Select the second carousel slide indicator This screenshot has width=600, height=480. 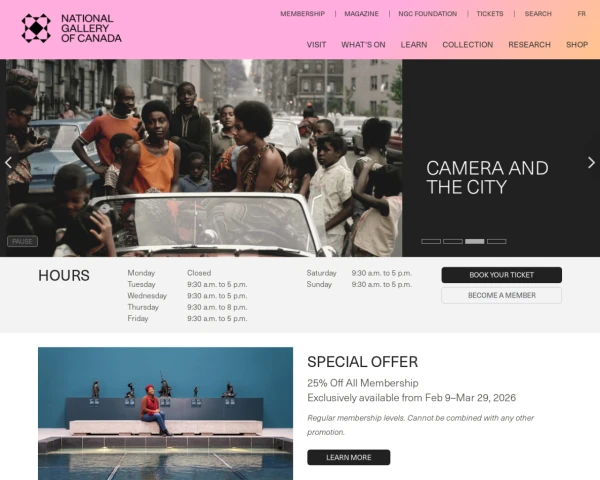click(453, 242)
